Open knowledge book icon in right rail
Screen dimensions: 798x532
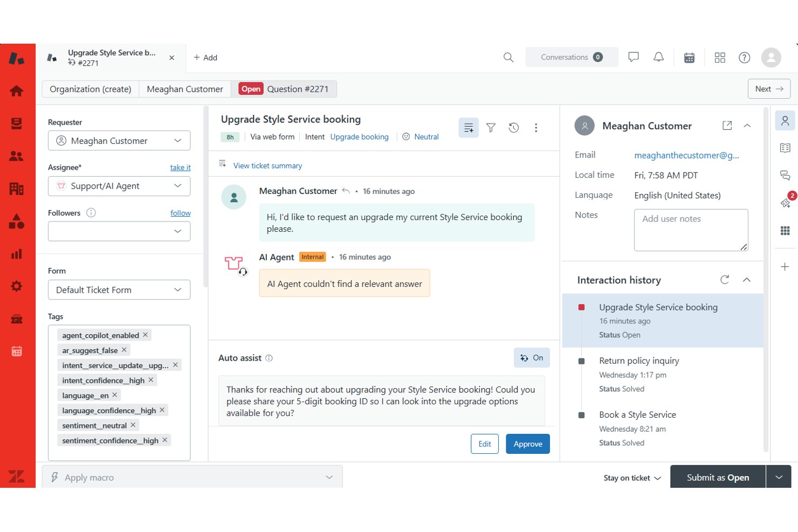pos(785,148)
